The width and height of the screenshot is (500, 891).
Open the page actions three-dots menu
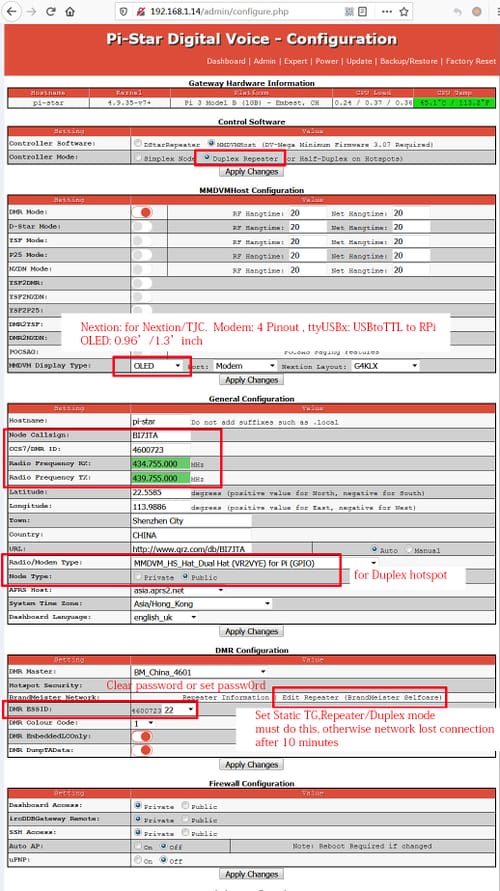[386, 11]
